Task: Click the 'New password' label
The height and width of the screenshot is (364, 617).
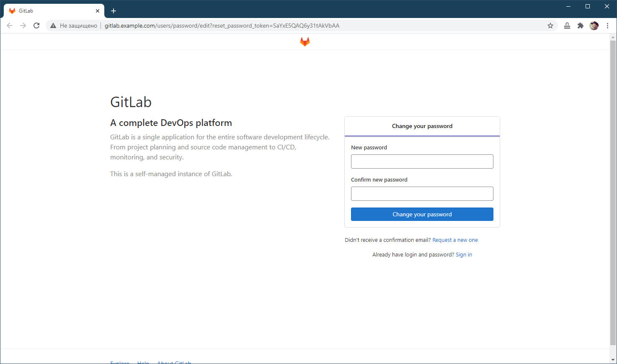Action: [369, 148]
